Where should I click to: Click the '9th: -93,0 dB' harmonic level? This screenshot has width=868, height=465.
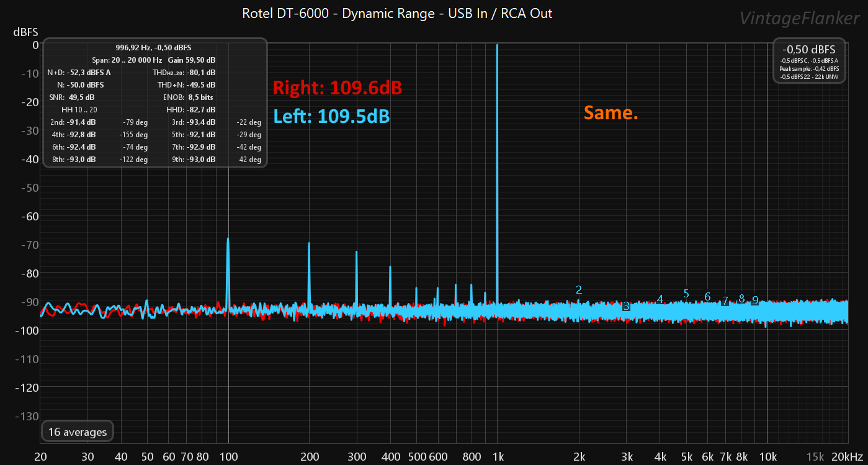193,160
